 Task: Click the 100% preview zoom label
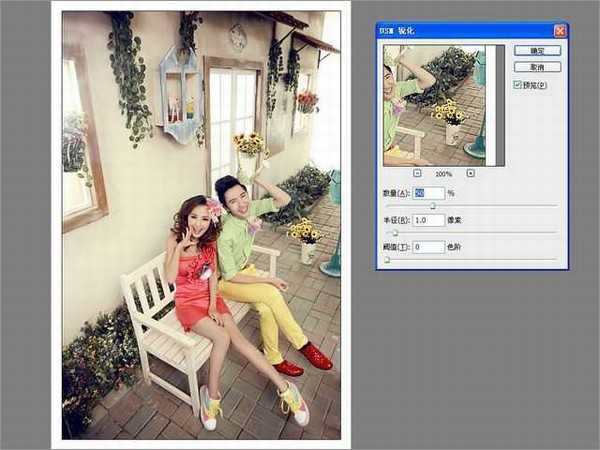click(443, 174)
